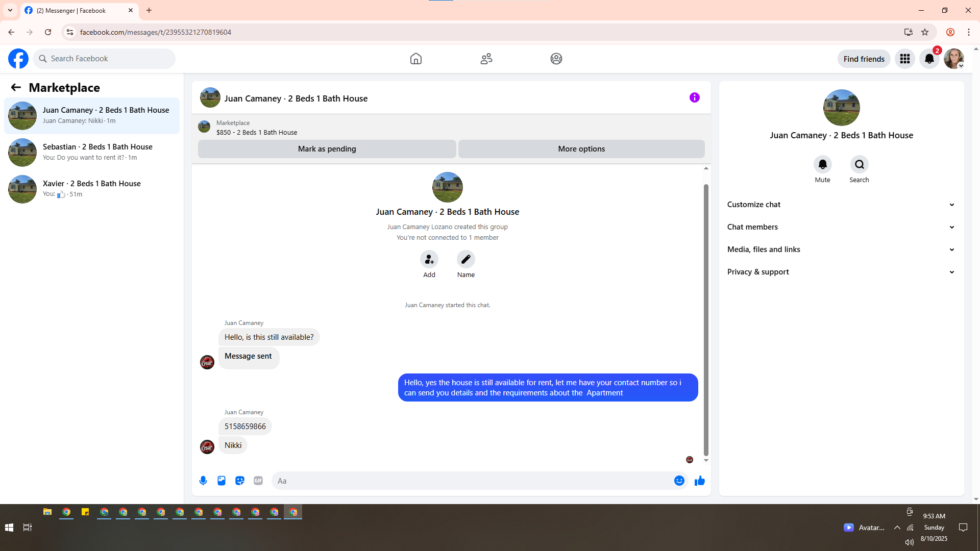
Task: Click the chat vertical scrollbar
Action: pos(706,316)
